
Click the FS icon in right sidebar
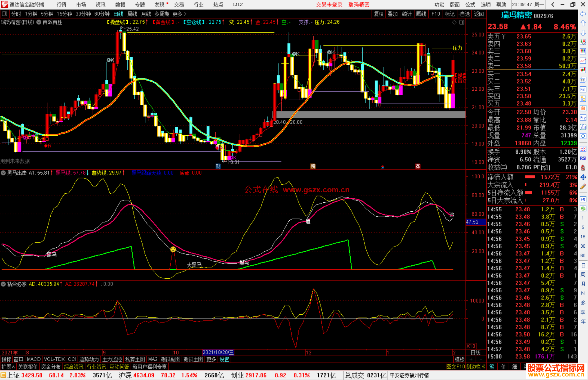coord(583,199)
